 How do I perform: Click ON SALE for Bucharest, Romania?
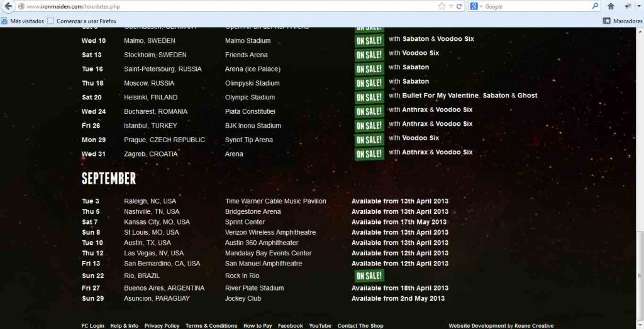(369, 111)
